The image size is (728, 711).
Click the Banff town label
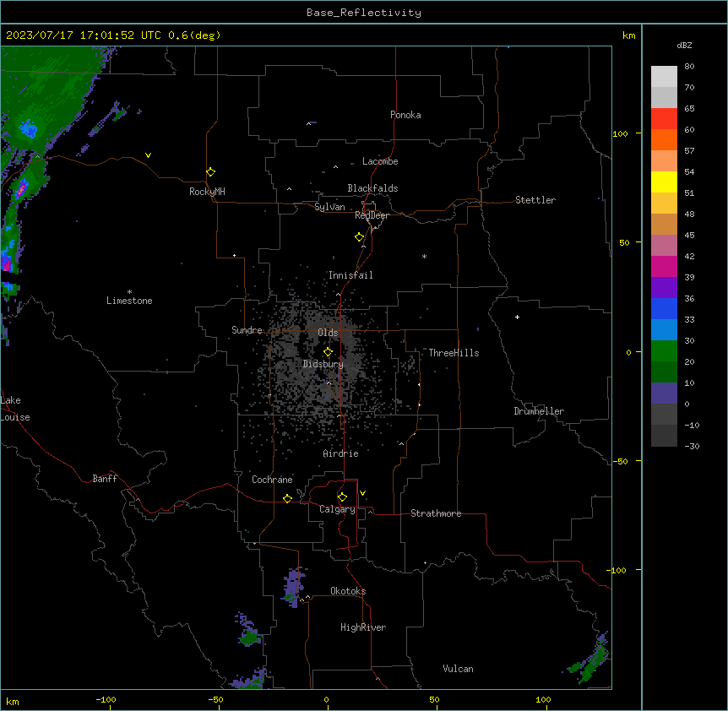(105, 479)
